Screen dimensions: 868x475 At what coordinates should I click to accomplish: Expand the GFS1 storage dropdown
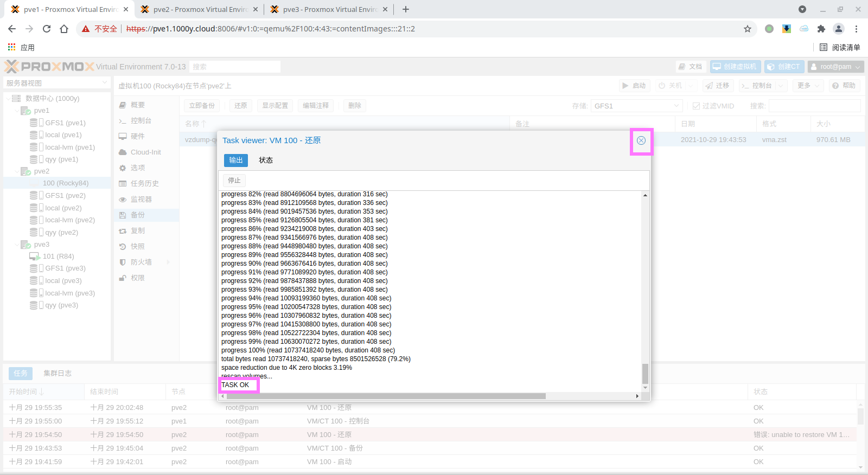click(676, 106)
